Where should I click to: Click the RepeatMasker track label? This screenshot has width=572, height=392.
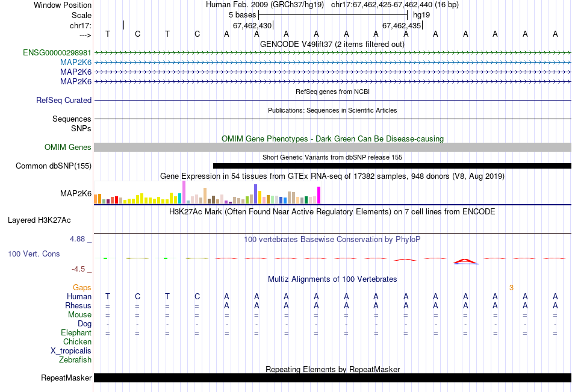[66, 378]
